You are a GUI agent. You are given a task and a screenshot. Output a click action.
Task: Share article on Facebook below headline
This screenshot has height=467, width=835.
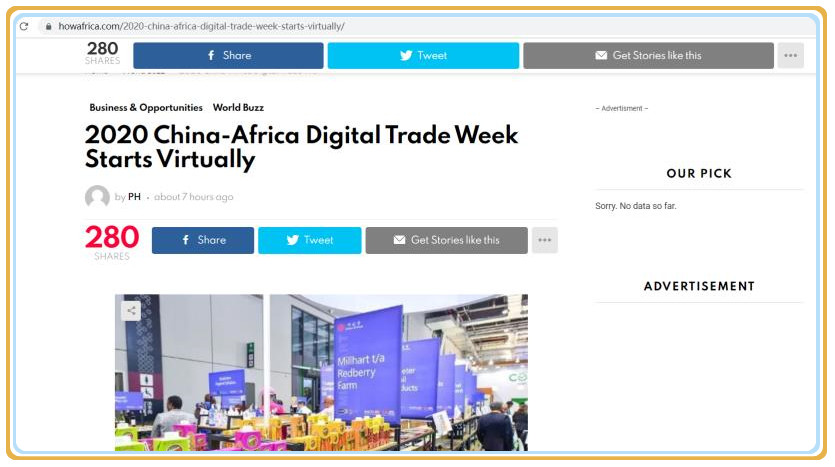coord(203,240)
